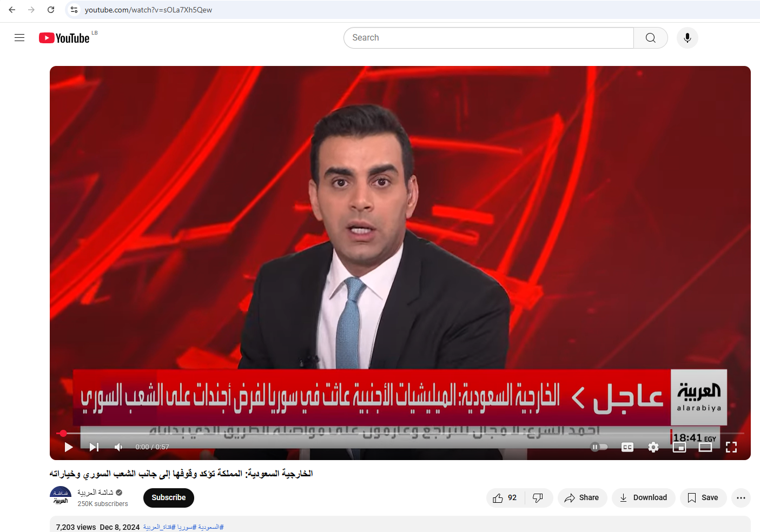Like the video
The width and height of the screenshot is (760, 532).
pos(504,497)
